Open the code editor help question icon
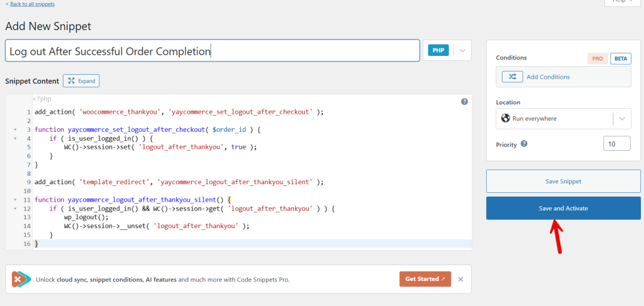This screenshot has width=644, height=306. (x=465, y=102)
